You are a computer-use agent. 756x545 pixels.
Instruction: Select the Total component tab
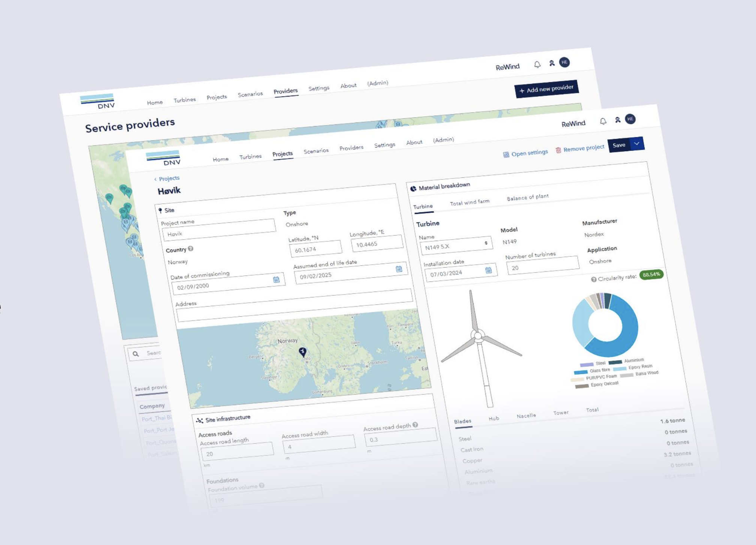pos(592,410)
